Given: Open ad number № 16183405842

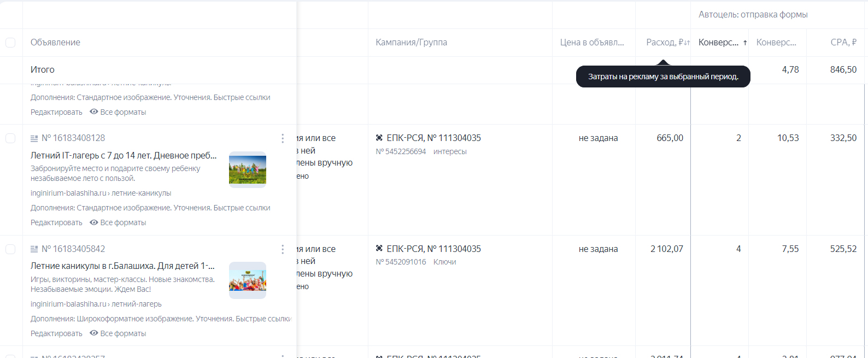Looking at the screenshot, I should pyautogui.click(x=73, y=249).
